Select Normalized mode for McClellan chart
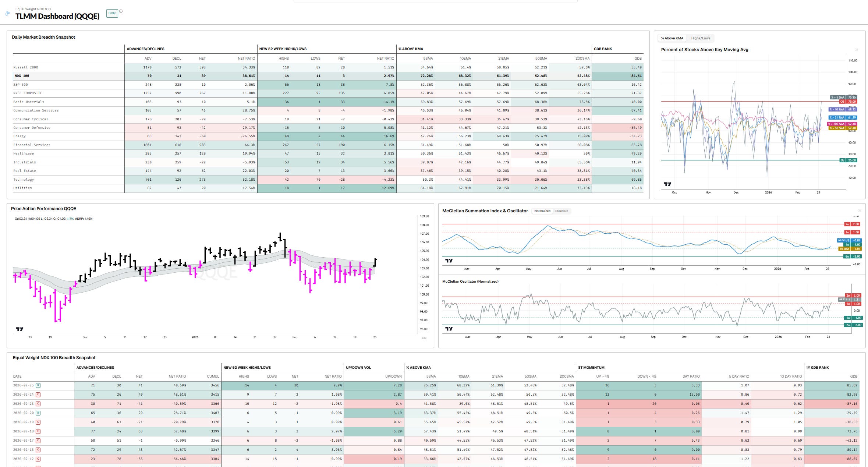Image resolution: width=868 pixels, height=467 pixels. (542, 211)
